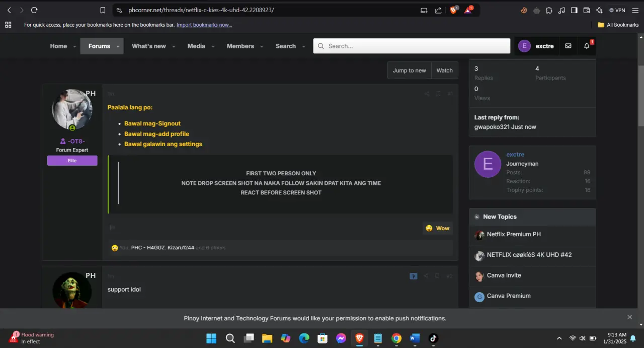
Task: Click the forum search input field
Action: (x=412, y=46)
